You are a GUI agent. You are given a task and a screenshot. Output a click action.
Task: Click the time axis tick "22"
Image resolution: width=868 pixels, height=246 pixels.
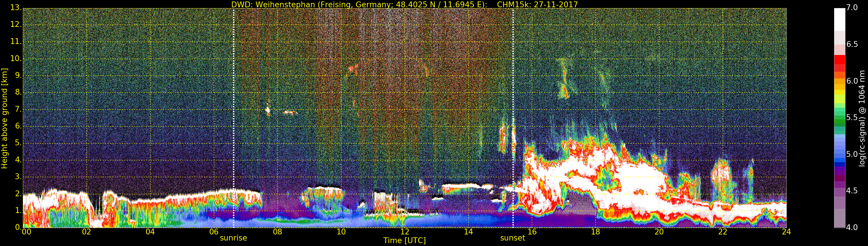[723, 232]
